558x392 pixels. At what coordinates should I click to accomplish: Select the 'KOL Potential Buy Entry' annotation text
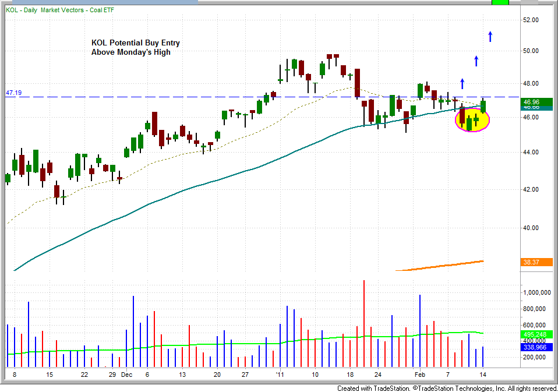(136, 43)
